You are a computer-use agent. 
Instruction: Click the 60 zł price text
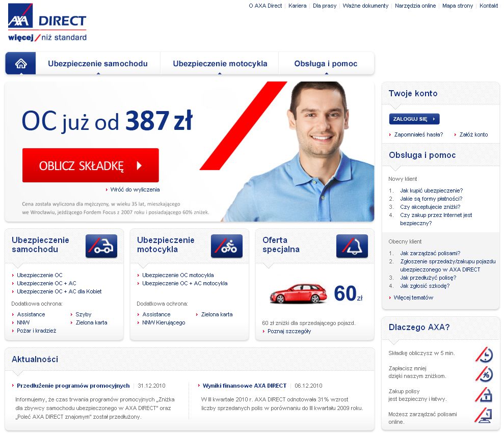click(x=348, y=293)
